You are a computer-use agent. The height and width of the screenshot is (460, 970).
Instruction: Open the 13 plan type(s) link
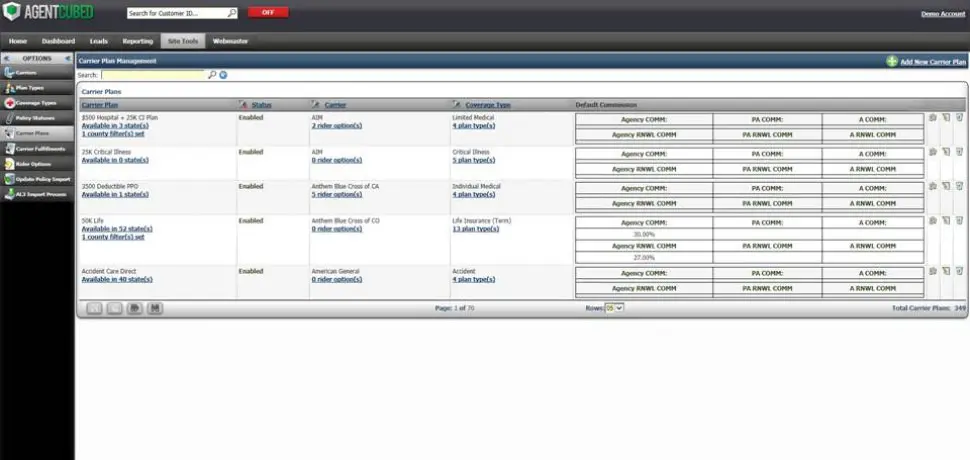click(476, 229)
